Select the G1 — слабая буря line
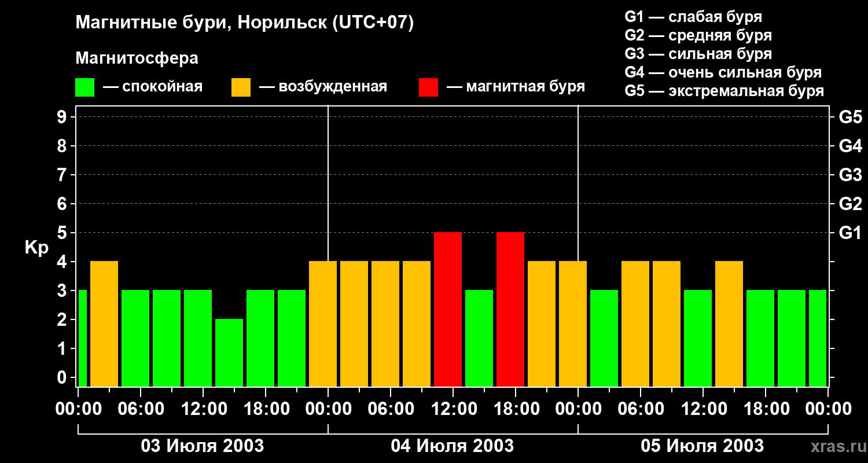868x463 pixels. coord(693,17)
